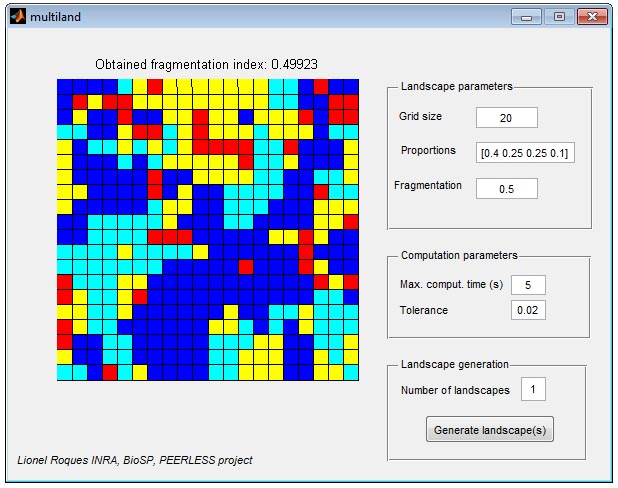Select the Proportions input box

tap(525, 153)
